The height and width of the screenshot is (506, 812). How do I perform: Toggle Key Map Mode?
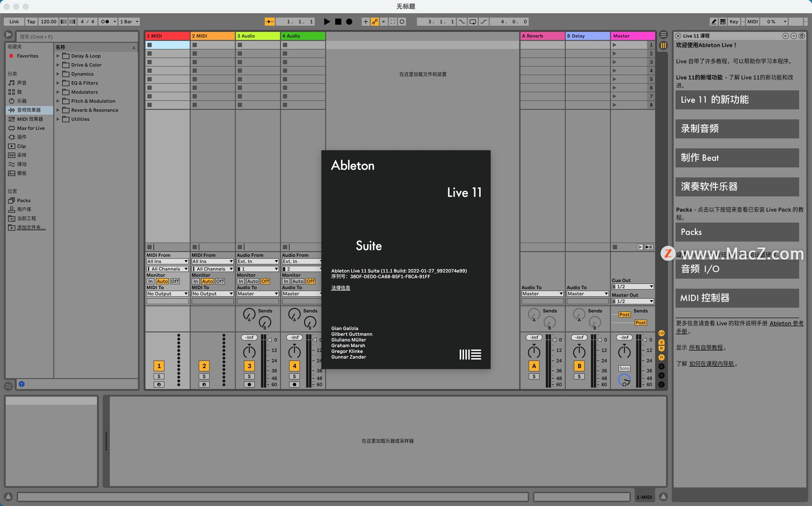(734, 22)
